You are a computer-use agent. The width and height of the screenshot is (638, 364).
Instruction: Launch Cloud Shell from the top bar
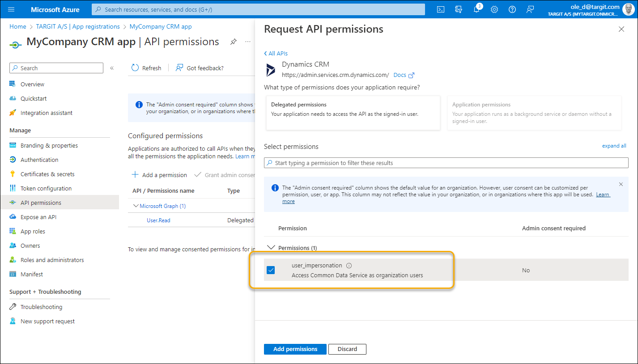441,9
